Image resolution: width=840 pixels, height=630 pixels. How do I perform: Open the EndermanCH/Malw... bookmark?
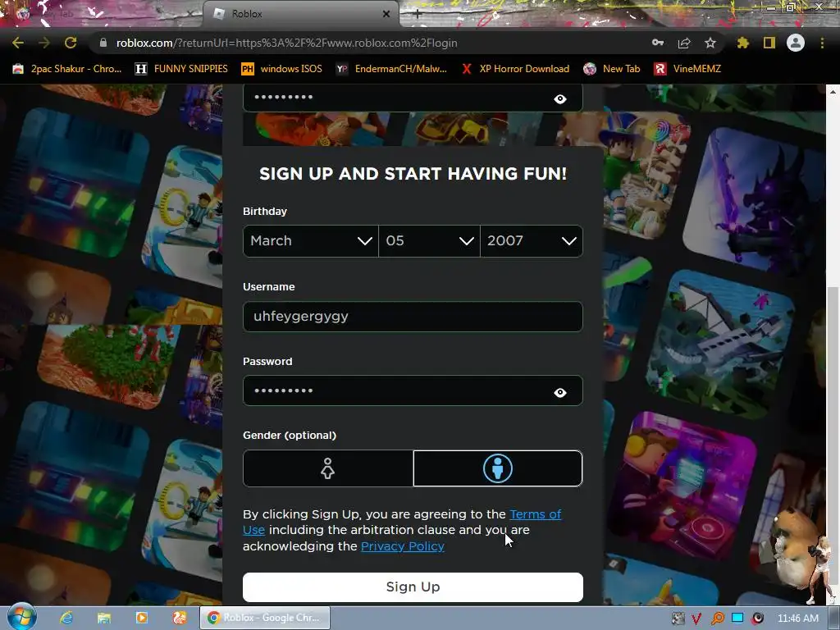click(x=391, y=69)
